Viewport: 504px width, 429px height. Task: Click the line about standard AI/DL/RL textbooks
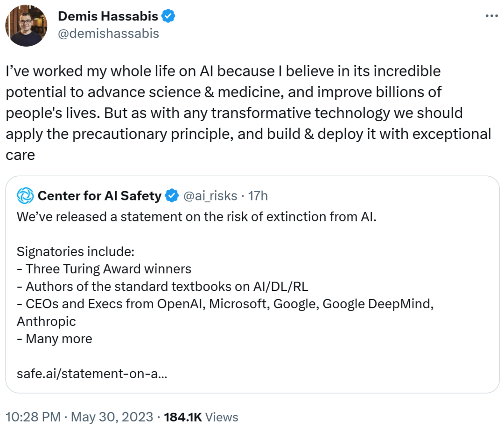(x=162, y=286)
